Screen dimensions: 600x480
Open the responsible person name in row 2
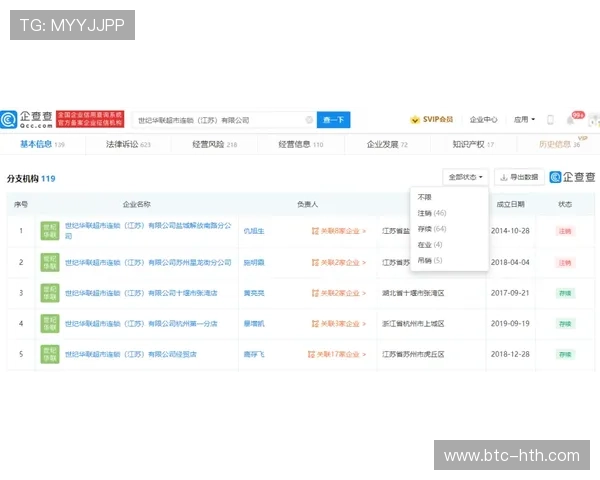254,263
